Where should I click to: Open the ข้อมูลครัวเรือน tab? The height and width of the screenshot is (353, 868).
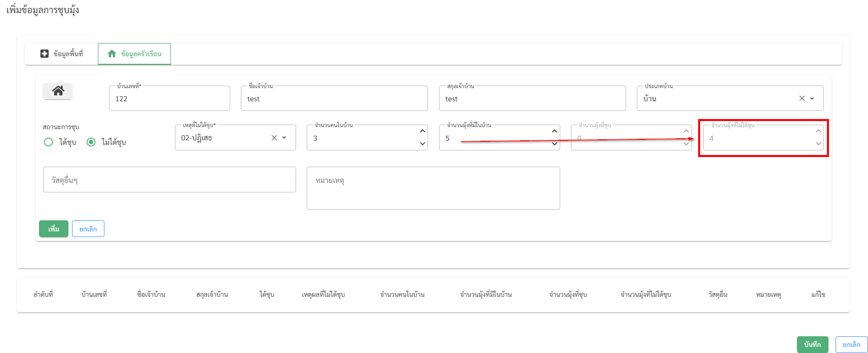click(134, 54)
